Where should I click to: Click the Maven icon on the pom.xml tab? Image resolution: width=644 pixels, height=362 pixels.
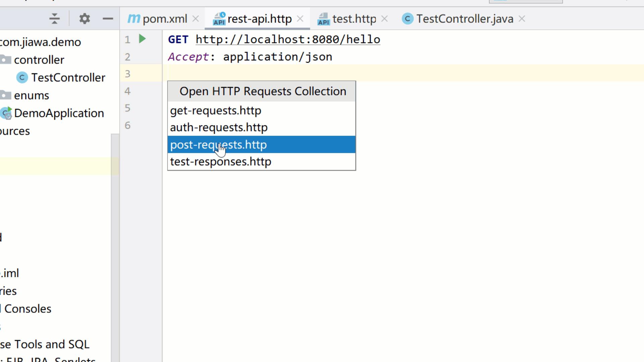pos(133,18)
